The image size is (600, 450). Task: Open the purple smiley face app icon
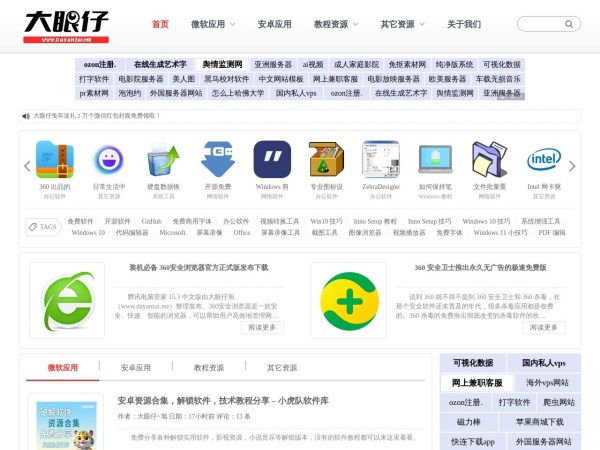(x=109, y=160)
